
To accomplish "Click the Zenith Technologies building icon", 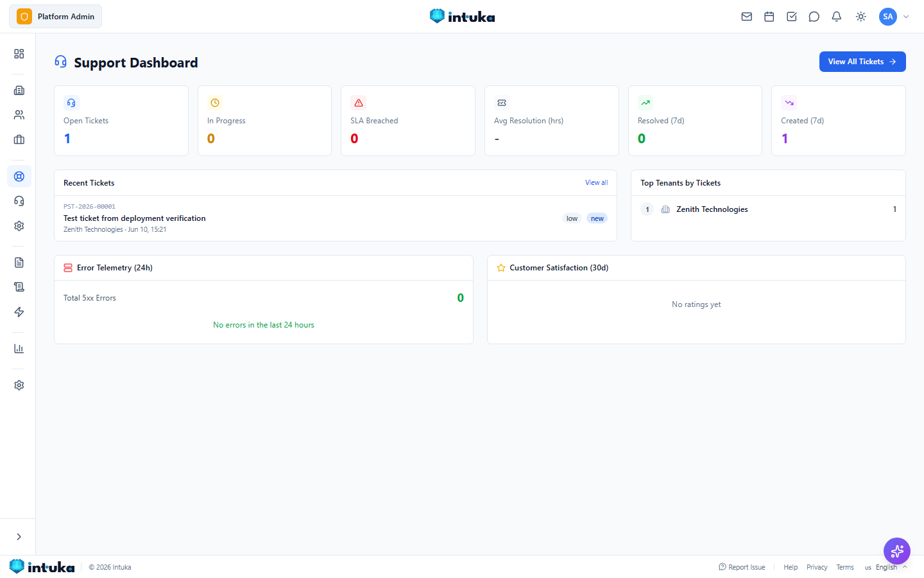I will coord(665,209).
